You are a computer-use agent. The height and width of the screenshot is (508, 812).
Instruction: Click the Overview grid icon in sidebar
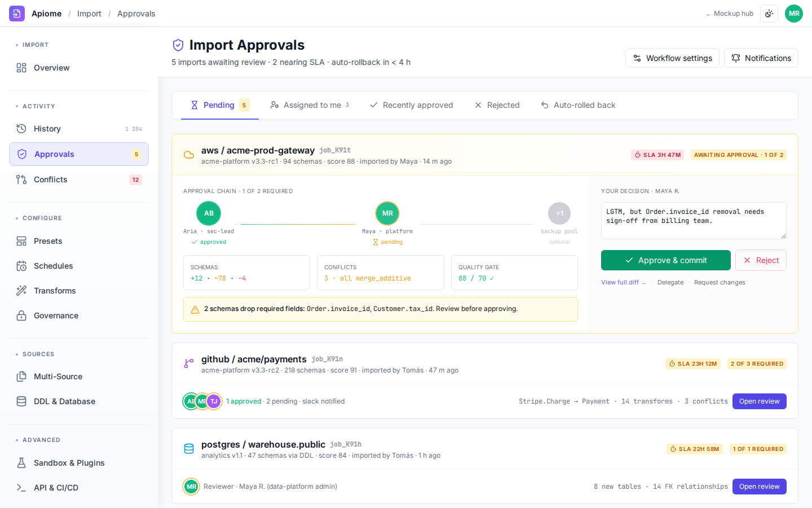[x=21, y=68]
